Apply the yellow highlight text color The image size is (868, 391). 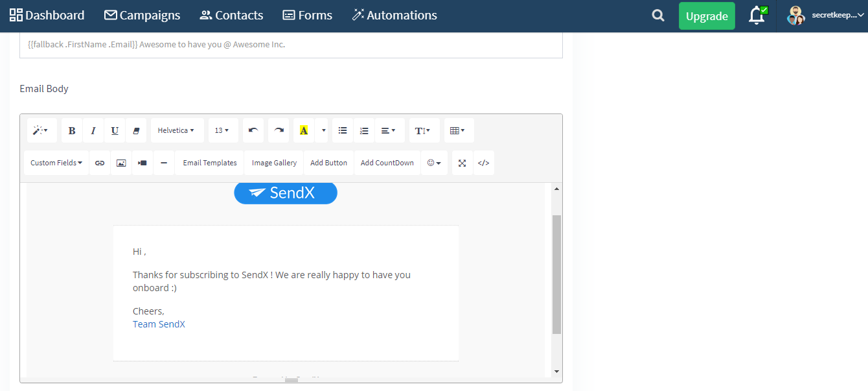[x=304, y=130]
